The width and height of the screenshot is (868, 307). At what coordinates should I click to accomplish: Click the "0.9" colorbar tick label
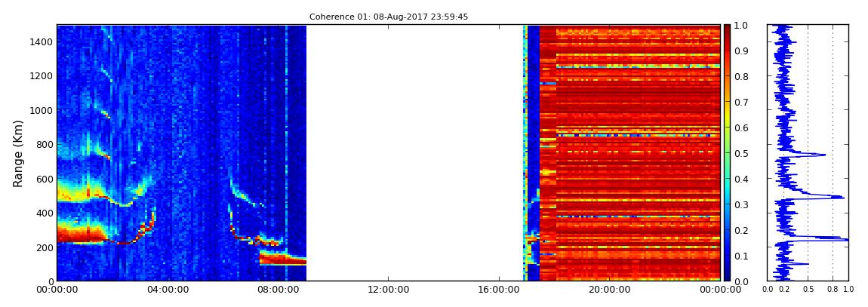tap(742, 51)
